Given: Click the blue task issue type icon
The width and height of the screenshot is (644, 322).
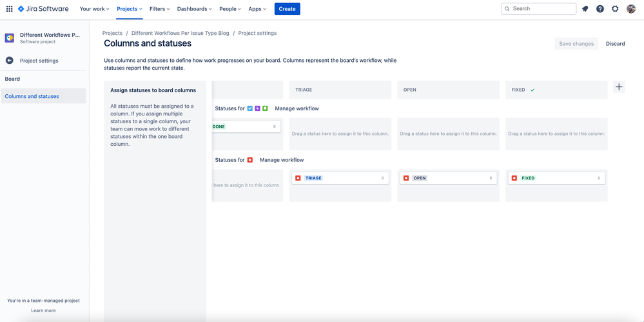Looking at the screenshot, I should point(250,108).
